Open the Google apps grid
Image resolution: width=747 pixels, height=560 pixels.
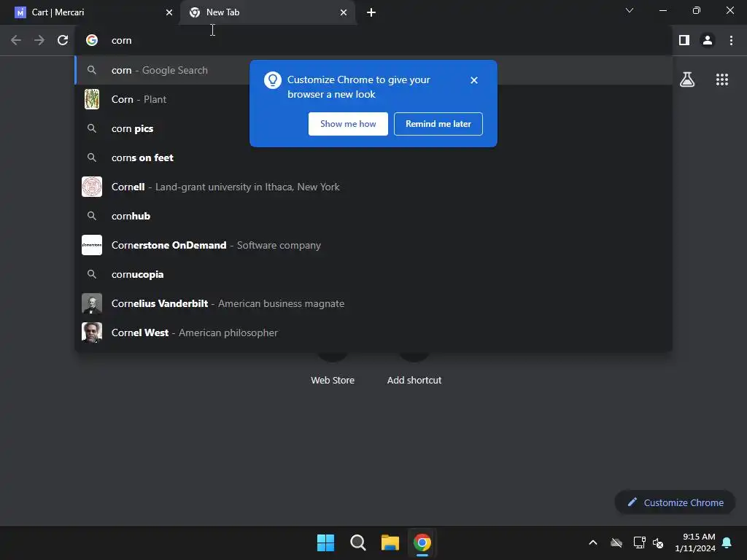coord(721,79)
